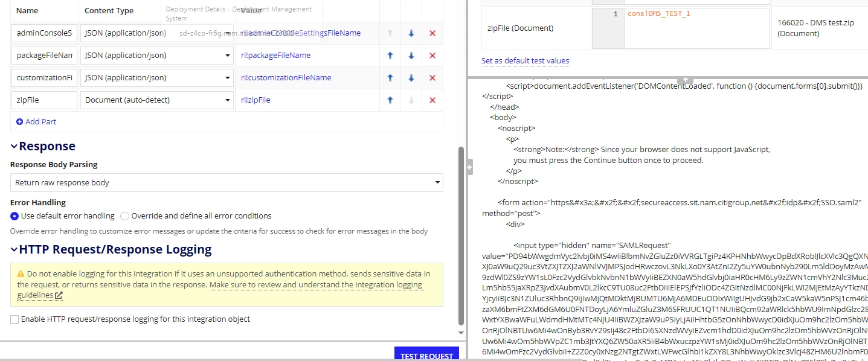Collapse the HTTP Request/Response Logging section

pyautogui.click(x=14, y=250)
